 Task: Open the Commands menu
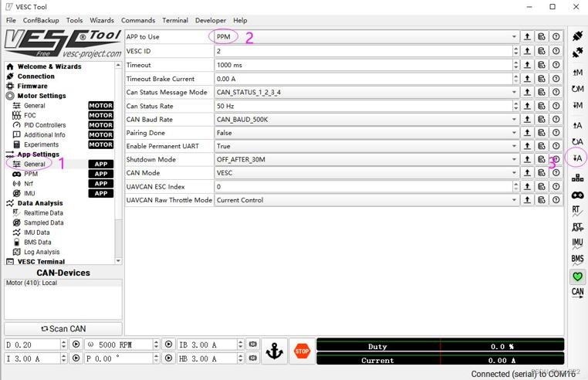pos(138,20)
